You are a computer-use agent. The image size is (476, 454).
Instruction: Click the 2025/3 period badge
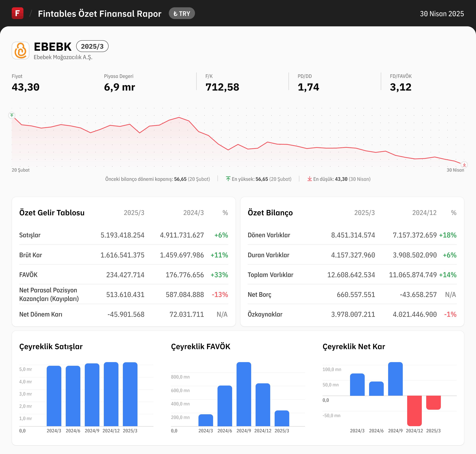(92, 46)
